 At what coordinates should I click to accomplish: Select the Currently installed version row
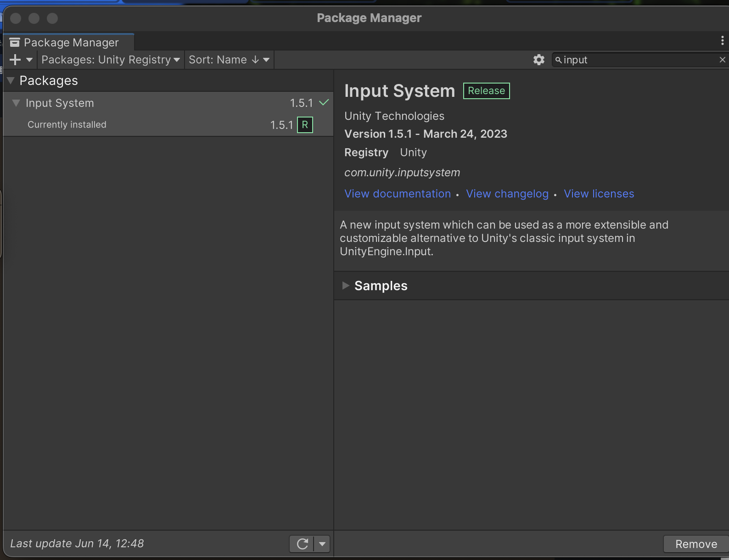coord(168,125)
